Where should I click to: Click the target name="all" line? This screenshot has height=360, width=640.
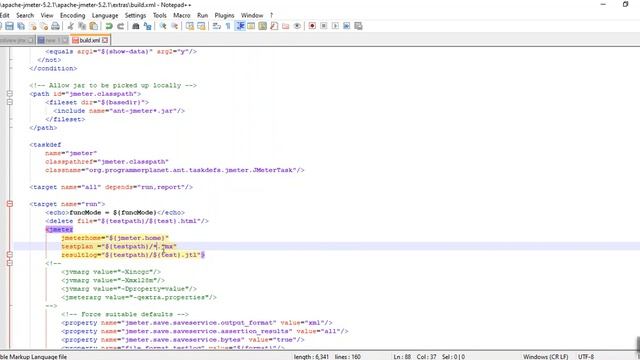(111, 187)
